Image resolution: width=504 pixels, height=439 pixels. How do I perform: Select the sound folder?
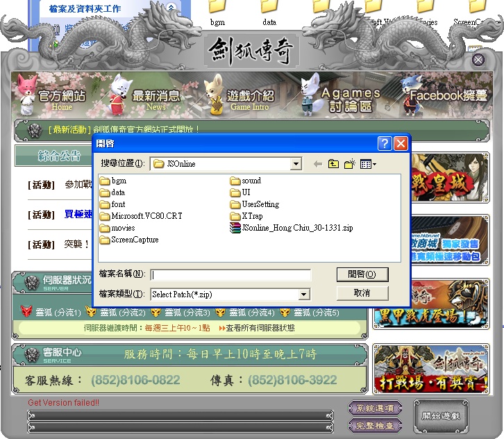(246, 181)
